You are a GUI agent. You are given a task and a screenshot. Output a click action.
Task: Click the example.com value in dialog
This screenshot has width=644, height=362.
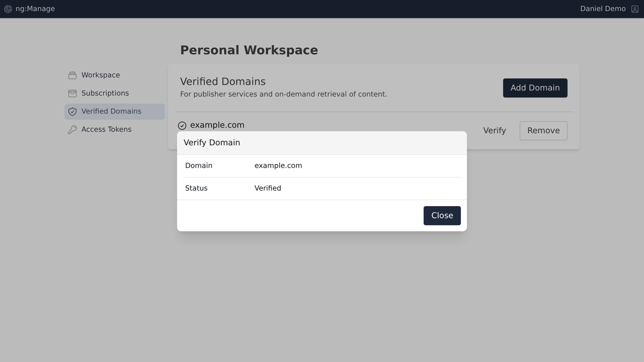278,166
